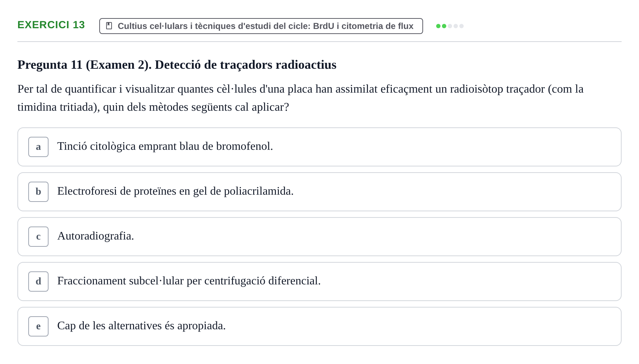Choose letter badge 'd' option

click(x=38, y=282)
